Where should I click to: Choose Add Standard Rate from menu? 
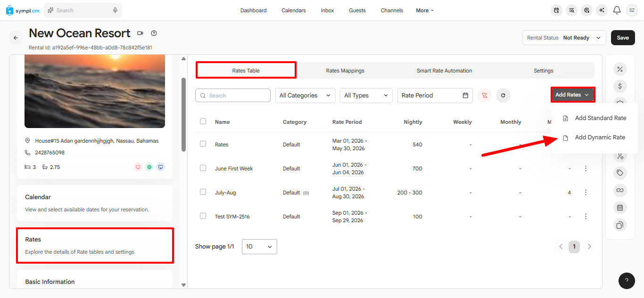[594, 118]
